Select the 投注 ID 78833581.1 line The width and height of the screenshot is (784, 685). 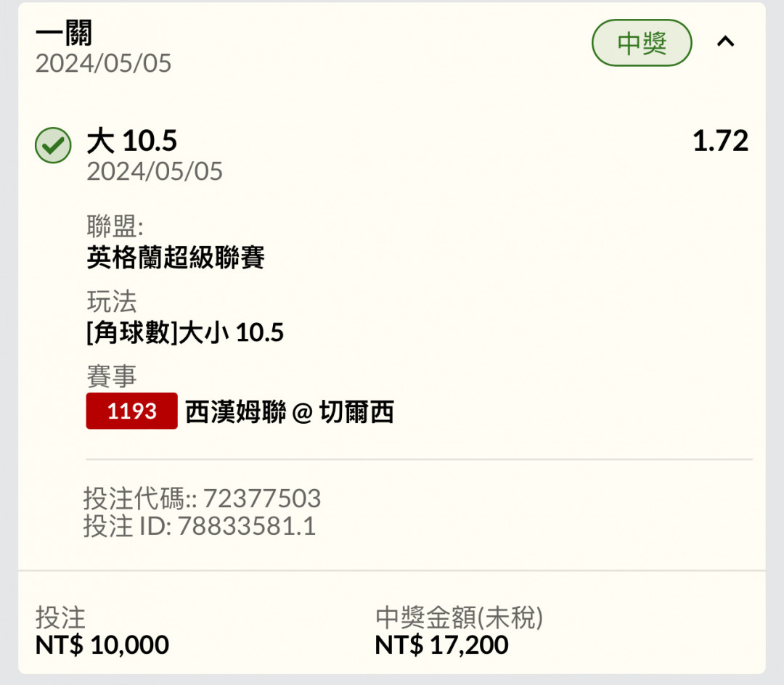(200, 526)
